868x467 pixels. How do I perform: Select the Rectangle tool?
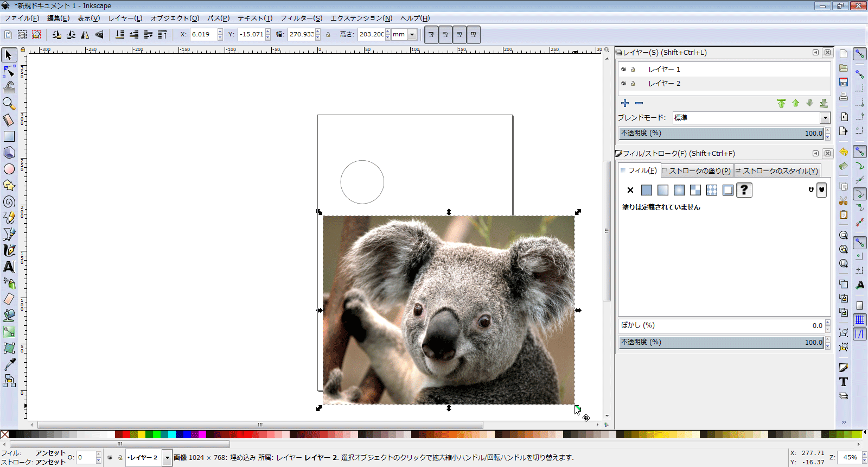coord(9,136)
